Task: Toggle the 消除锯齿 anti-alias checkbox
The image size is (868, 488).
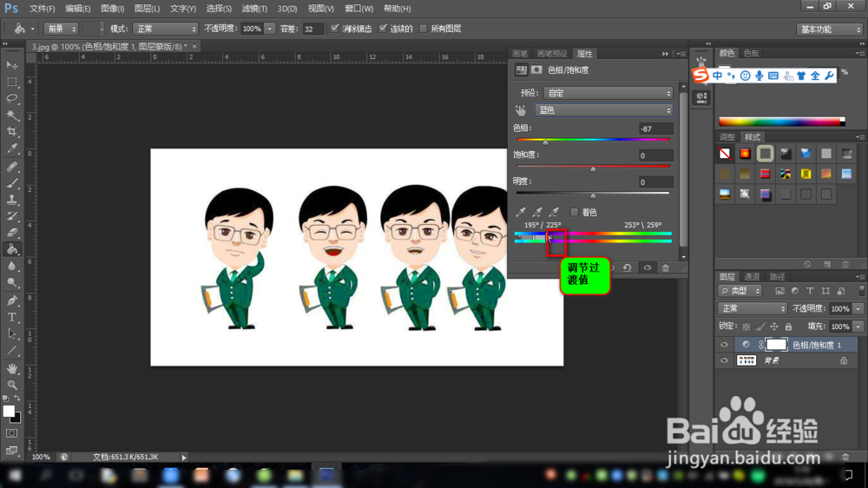Action: (x=335, y=29)
